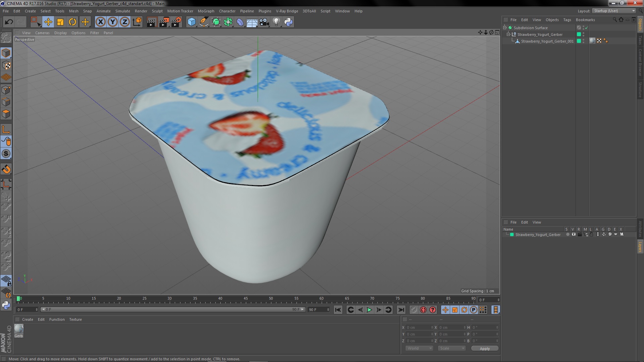Switch to Polygons mode
The image size is (644, 362).
(x=6, y=114)
